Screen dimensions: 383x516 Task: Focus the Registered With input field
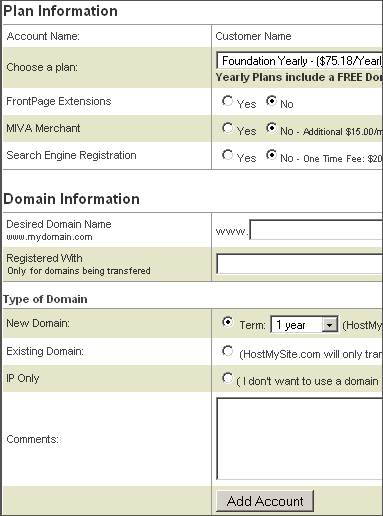299,264
